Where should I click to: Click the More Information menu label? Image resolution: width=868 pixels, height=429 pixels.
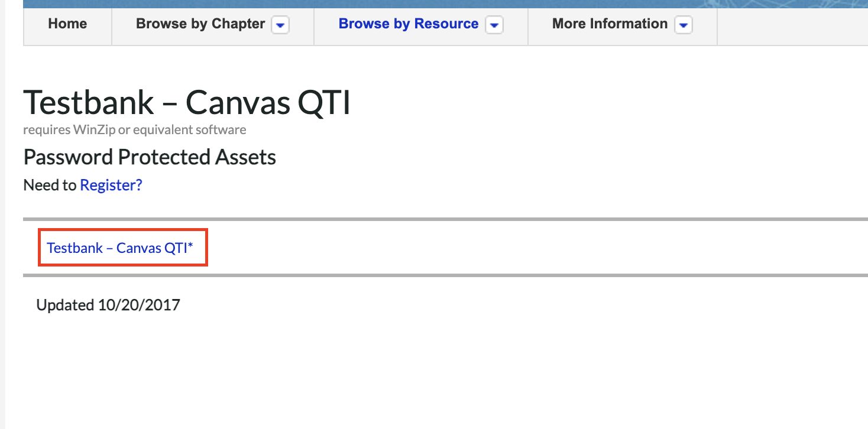coord(610,24)
